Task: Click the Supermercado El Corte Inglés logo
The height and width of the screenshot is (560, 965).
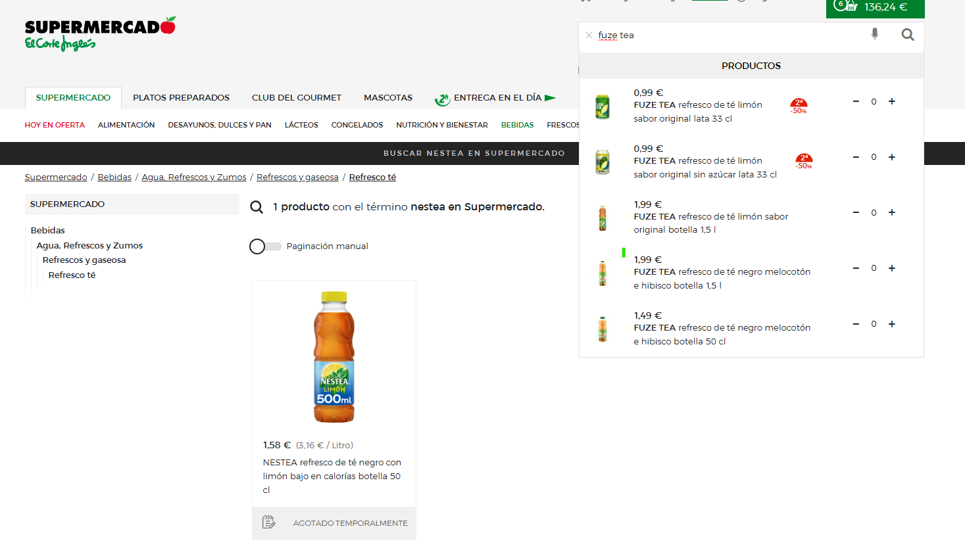Action: click(x=100, y=34)
